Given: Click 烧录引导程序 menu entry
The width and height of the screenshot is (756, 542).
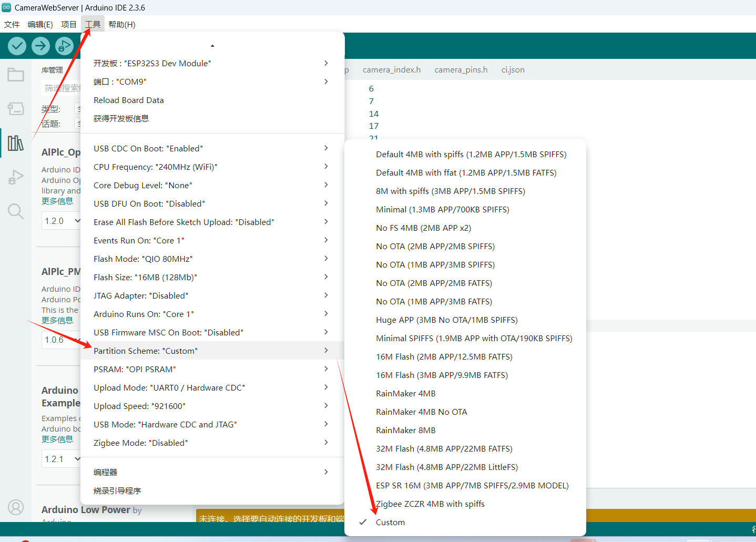Looking at the screenshot, I should tap(212, 490).
